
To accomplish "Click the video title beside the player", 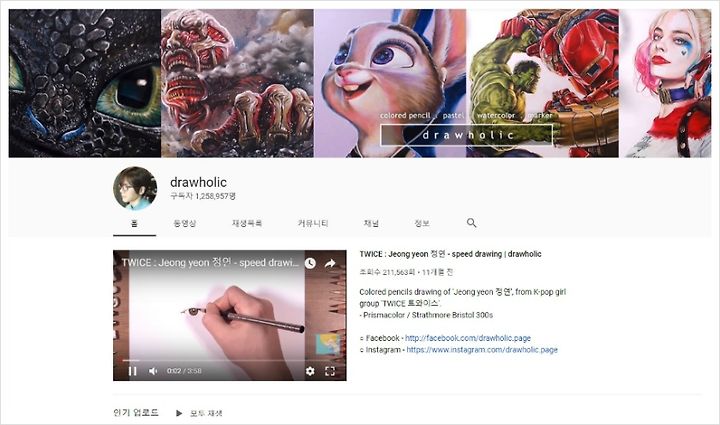I will point(450,254).
